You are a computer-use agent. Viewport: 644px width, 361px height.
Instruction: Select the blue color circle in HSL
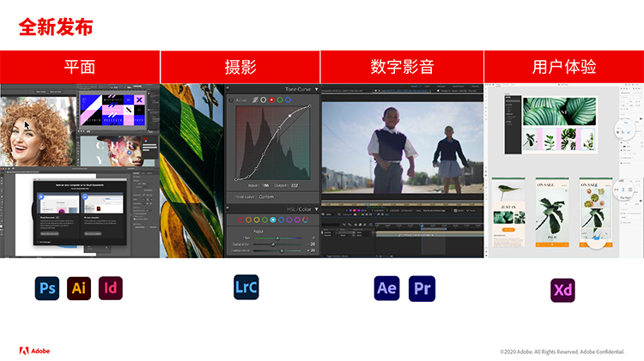282,220
